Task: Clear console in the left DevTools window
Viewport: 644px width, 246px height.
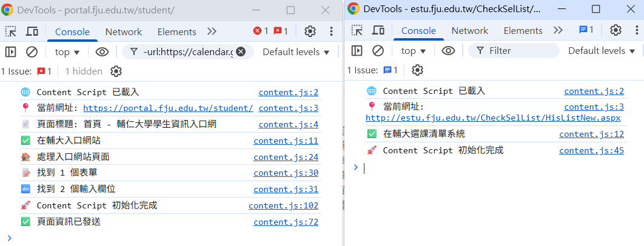Action: (x=32, y=52)
